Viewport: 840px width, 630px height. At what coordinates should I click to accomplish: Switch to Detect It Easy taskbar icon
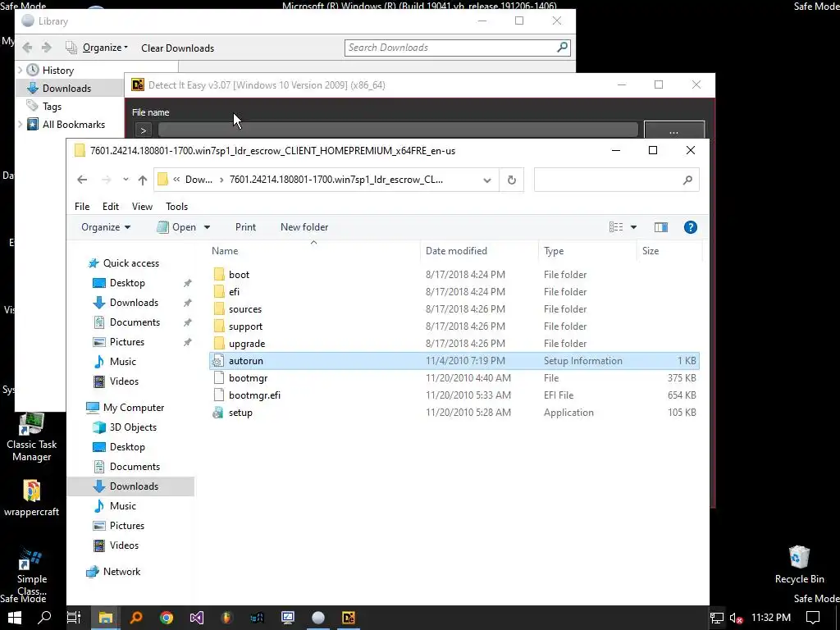tap(348, 618)
